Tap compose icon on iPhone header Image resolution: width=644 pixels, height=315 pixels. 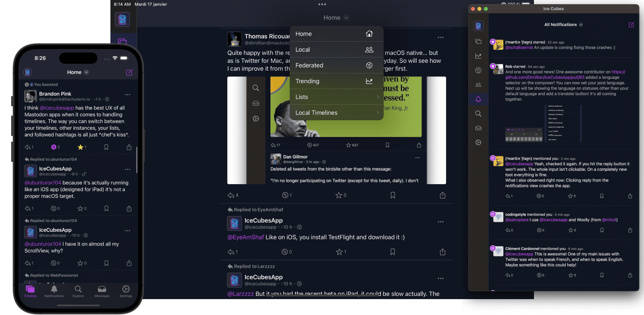tap(129, 72)
